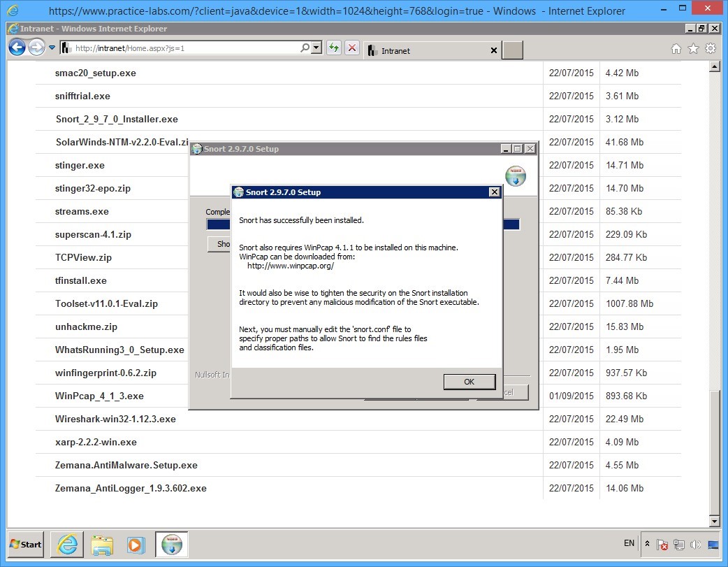Image resolution: width=728 pixels, height=567 pixels.
Task: Expand the recent pages dropdown next to Forward
Action: (x=50, y=48)
